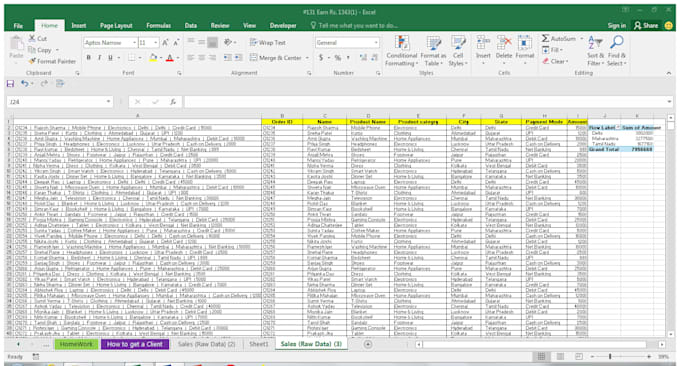Click the Copy icon
Viewport: 680px width, 366px height.
tap(32, 50)
